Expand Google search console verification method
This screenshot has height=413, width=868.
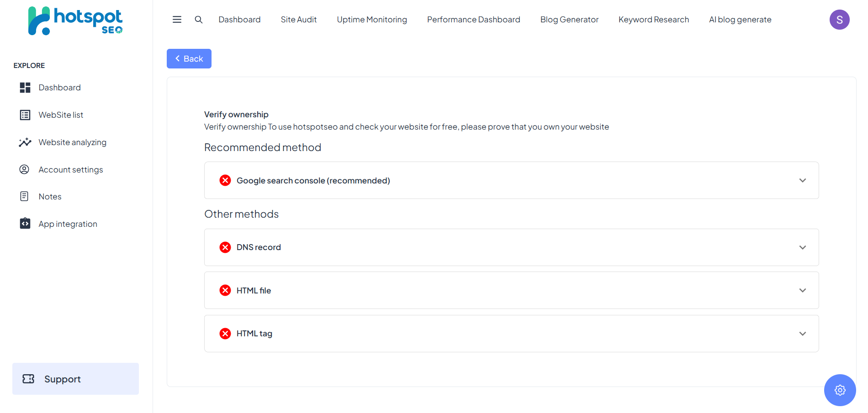click(x=511, y=181)
